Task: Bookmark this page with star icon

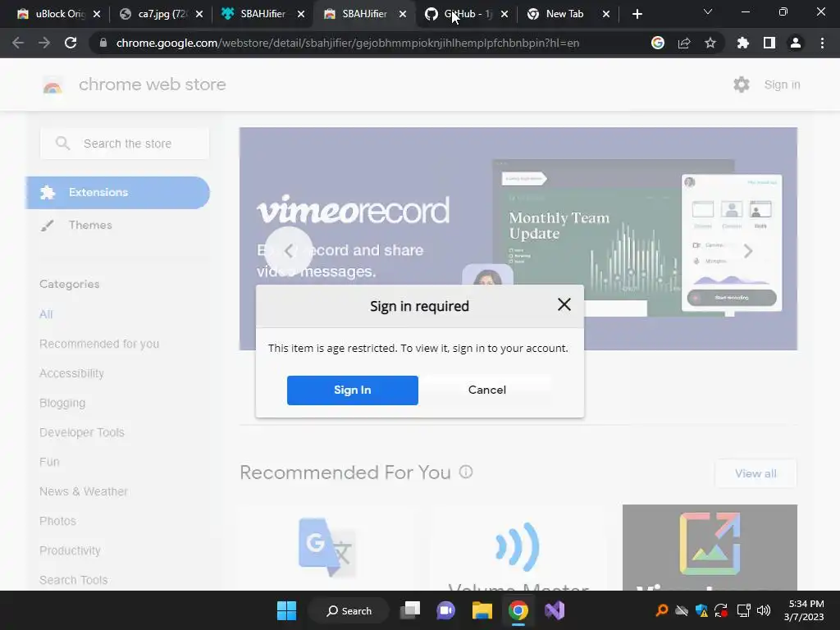Action: point(710,43)
